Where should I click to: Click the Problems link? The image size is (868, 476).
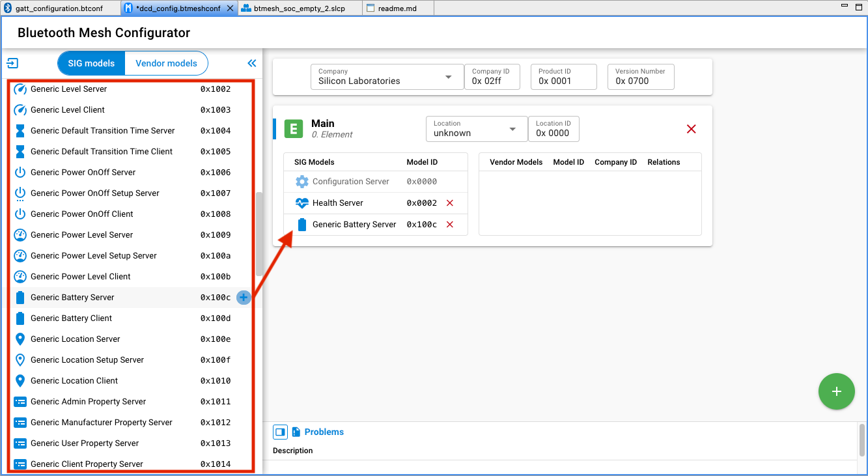pos(324,432)
